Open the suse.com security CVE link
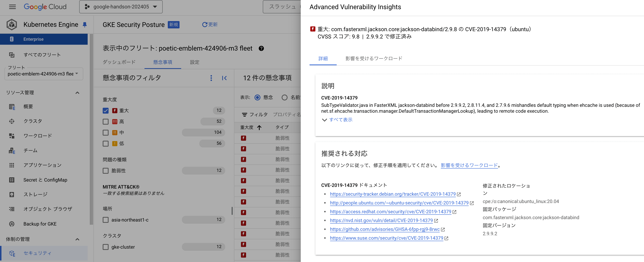Image resolution: width=644 pixels, height=262 pixels. 387,238
